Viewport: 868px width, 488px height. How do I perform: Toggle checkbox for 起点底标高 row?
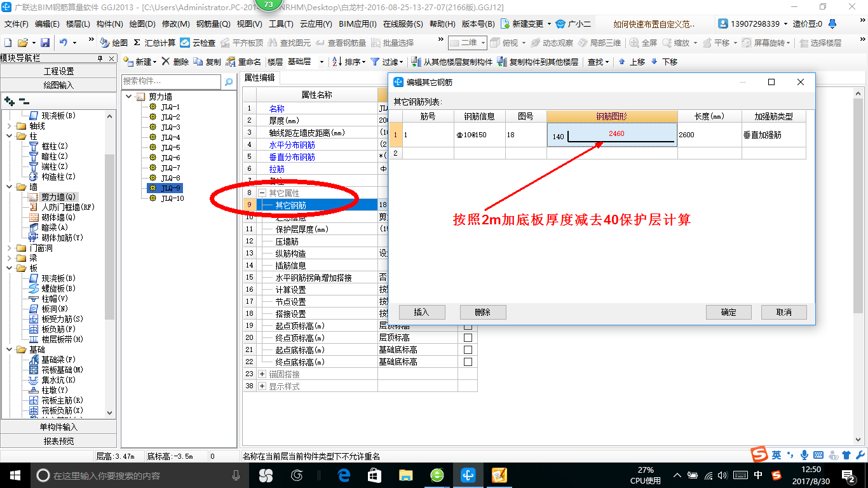pyautogui.click(x=468, y=349)
